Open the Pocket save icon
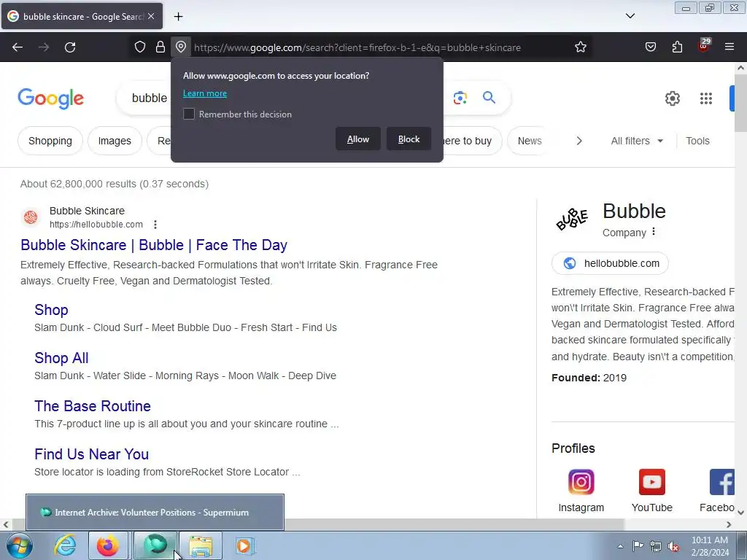 [651, 47]
